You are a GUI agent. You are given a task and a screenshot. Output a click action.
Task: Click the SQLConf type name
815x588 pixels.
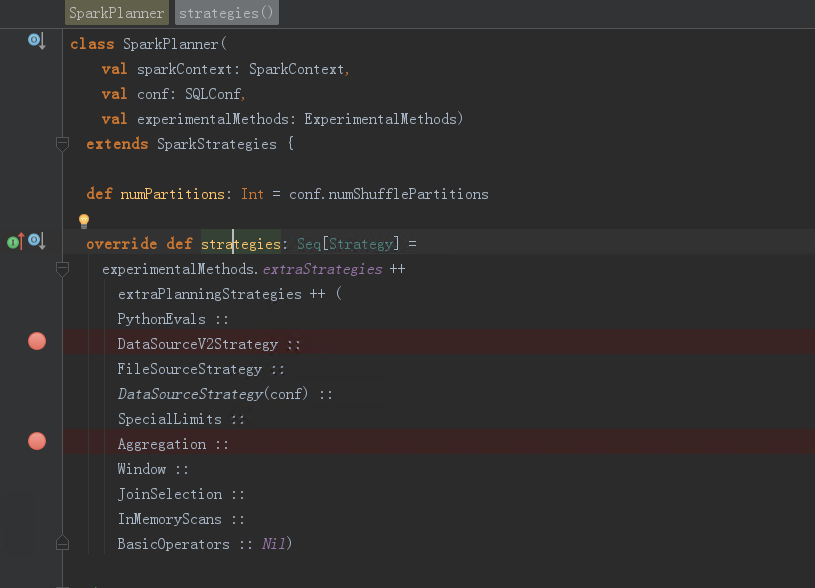click(213, 94)
